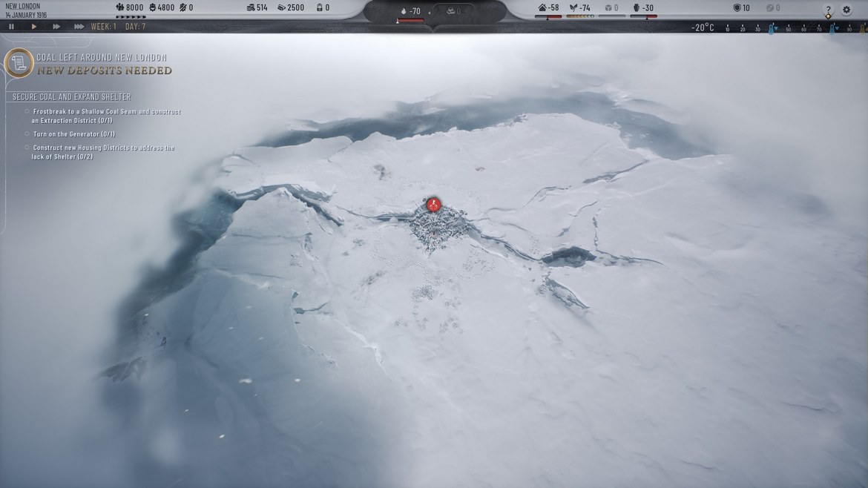Click the population icon showing 8000
Viewport: 868px width, 488px height.
click(120, 7)
